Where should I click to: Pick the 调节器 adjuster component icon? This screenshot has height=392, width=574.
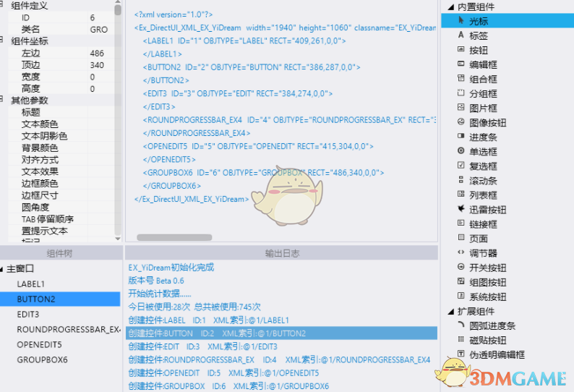[461, 252]
